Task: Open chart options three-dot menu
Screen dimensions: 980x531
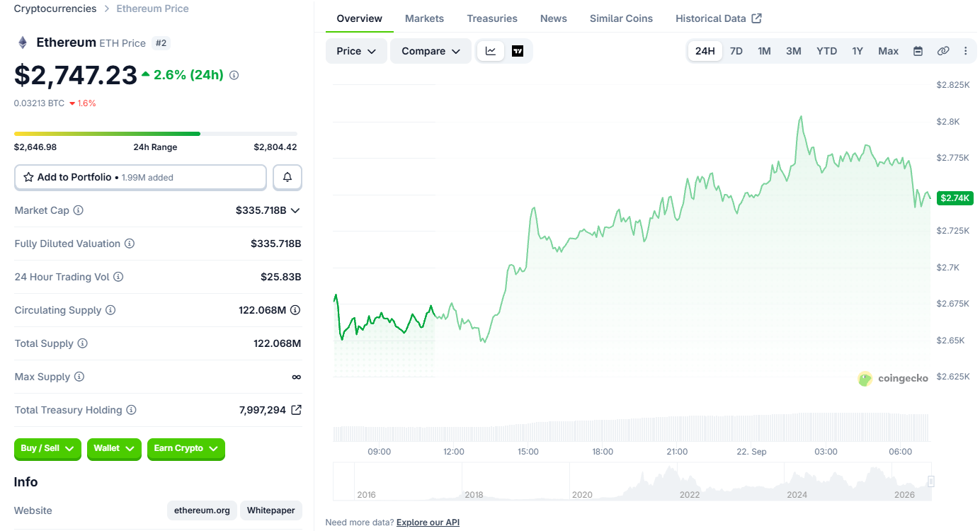Action: (966, 51)
